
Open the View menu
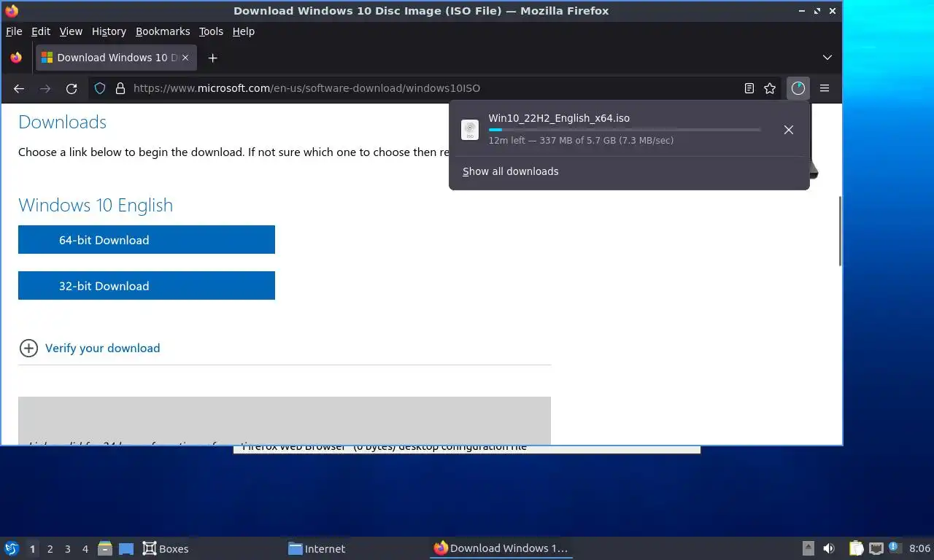(x=71, y=31)
